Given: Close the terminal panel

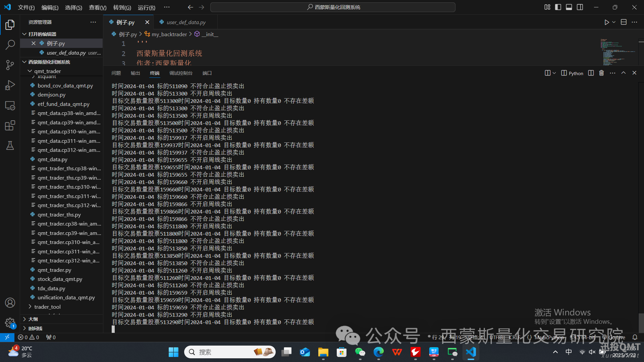Looking at the screenshot, I should click(634, 73).
